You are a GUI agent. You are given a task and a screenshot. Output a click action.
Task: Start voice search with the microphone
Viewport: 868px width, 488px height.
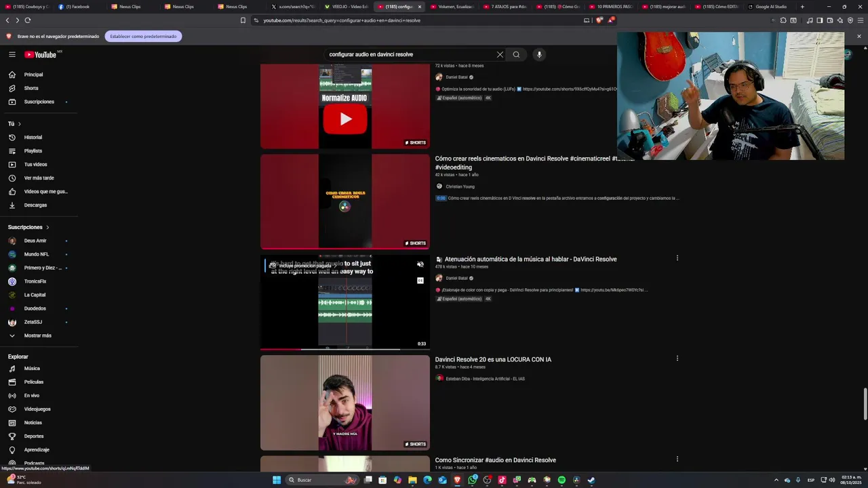coord(539,54)
